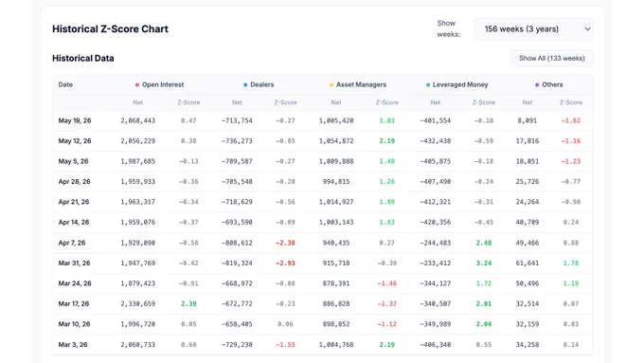
Task: Select the May 19, 26 row date
Action: [x=75, y=121]
